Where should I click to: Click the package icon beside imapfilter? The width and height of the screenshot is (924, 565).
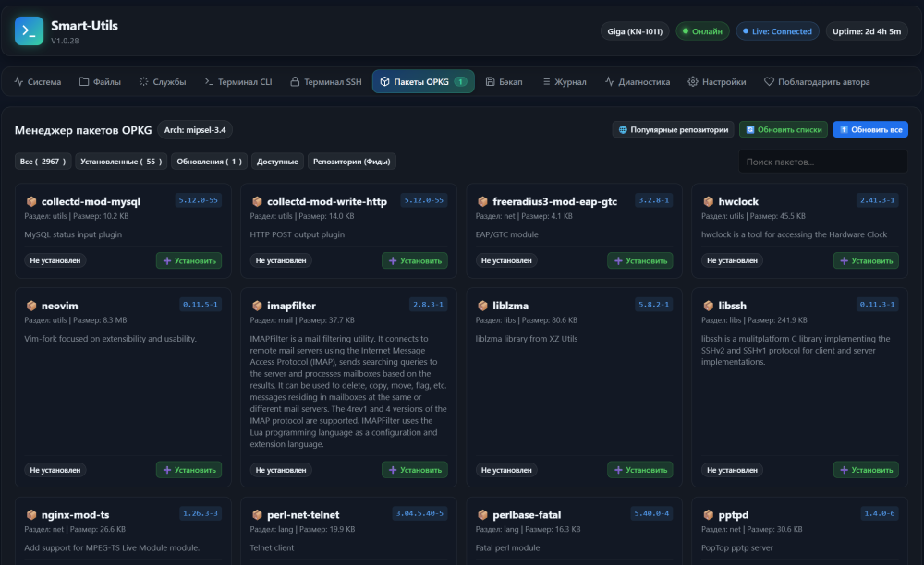pos(257,306)
